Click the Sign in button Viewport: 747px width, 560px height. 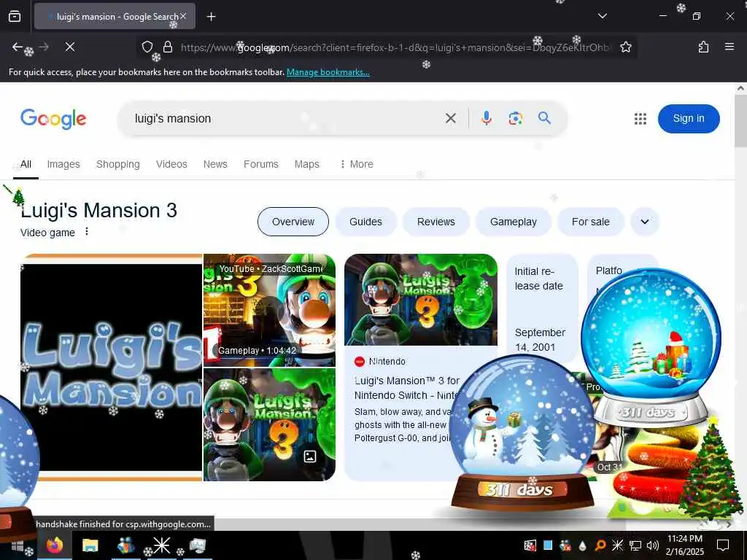(689, 119)
